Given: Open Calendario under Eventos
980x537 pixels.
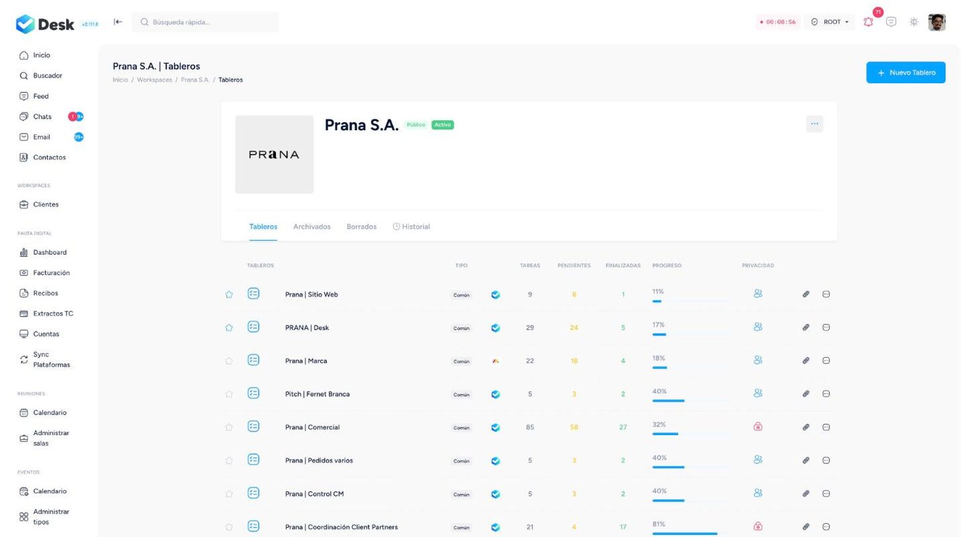Looking at the screenshot, I should 50,491.
